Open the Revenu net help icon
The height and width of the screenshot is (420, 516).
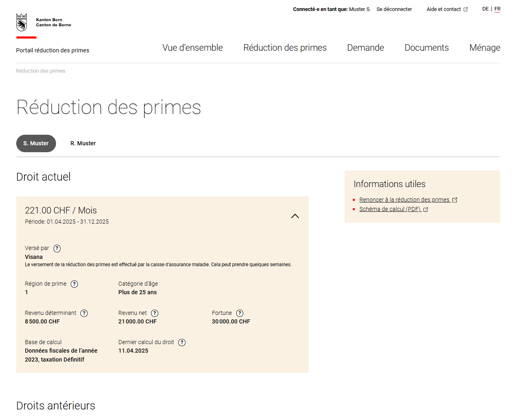click(x=155, y=313)
